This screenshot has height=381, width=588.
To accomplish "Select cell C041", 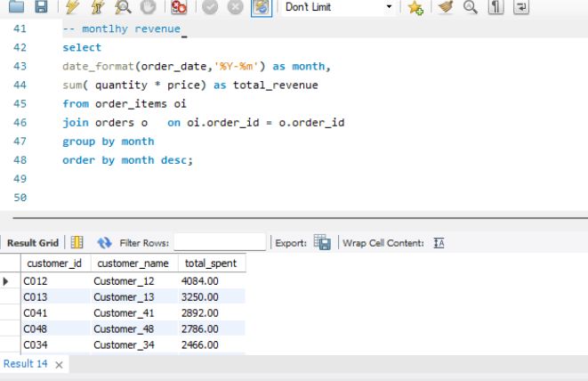I will click(55, 312).
